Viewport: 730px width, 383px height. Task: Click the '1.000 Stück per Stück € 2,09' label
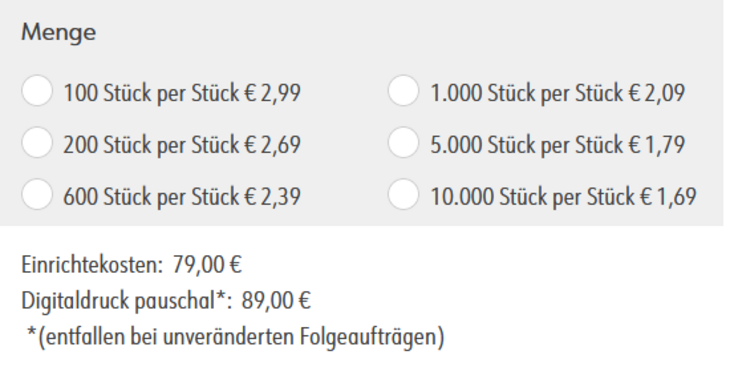tap(558, 93)
